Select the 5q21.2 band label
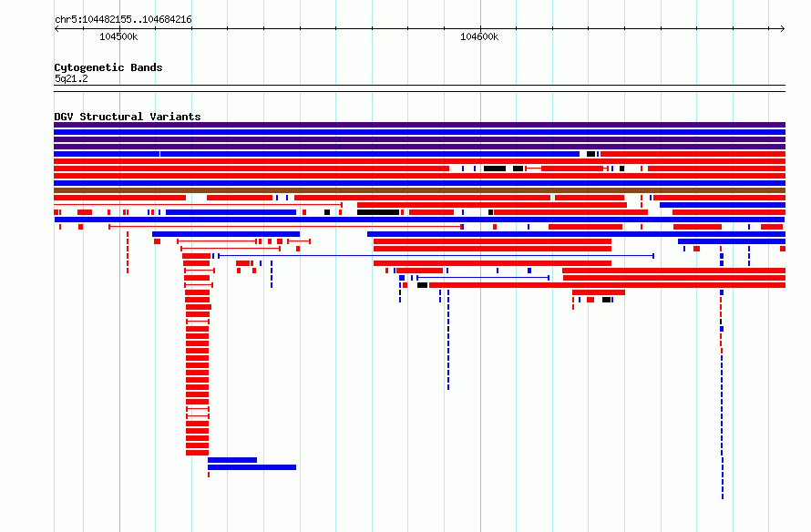The height and width of the screenshot is (532, 811). tap(71, 78)
